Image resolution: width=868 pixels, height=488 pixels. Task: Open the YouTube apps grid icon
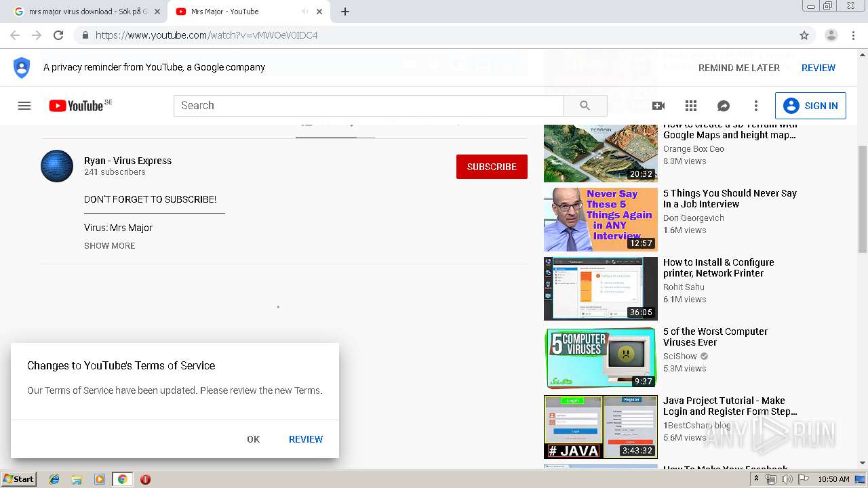691,106
